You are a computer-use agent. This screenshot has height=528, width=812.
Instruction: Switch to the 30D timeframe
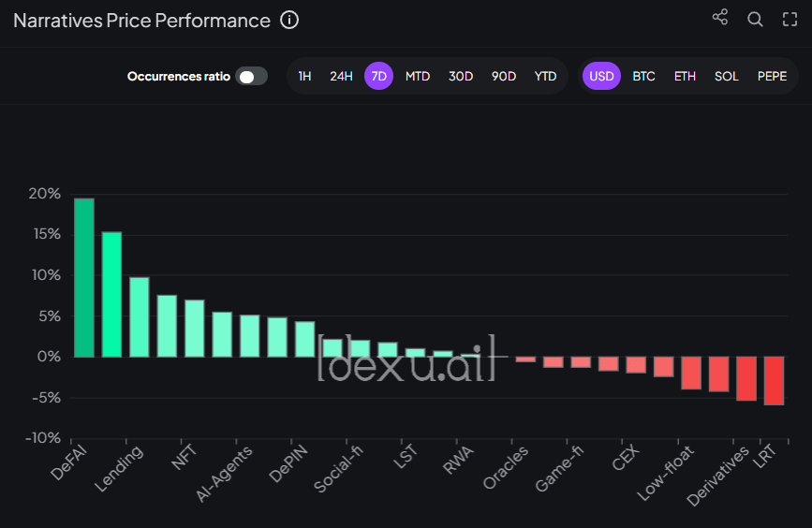coord(461,76)
